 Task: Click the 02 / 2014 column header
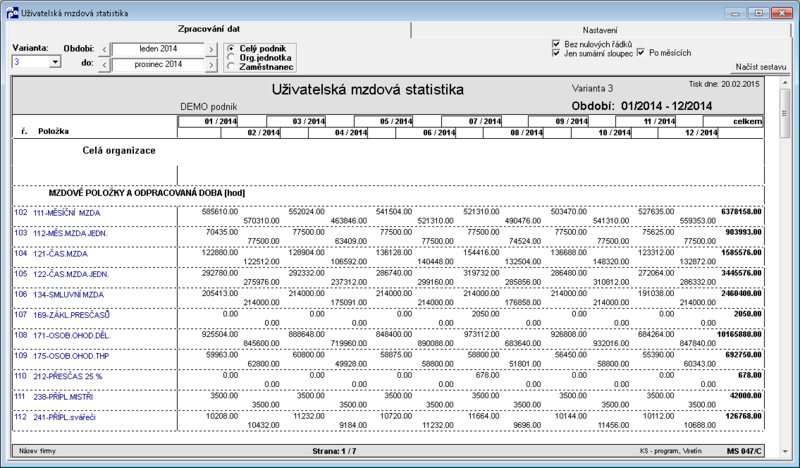pyautogui.click(x=251, y=133)
